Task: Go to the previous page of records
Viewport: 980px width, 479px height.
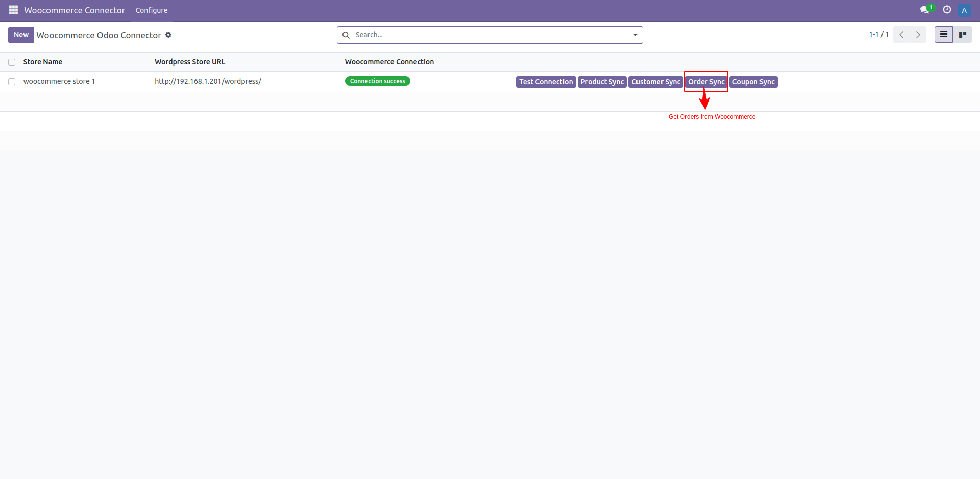Action: [x=901, y=34]
